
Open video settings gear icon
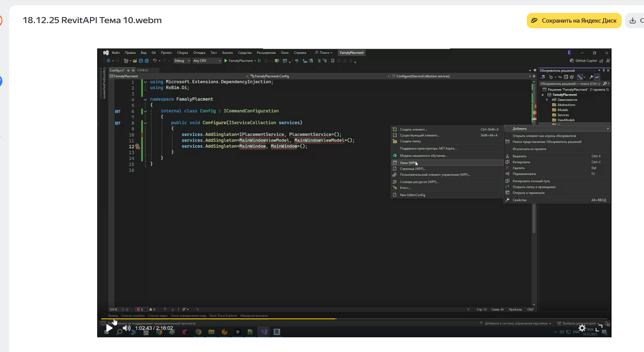tap(582, 328)
